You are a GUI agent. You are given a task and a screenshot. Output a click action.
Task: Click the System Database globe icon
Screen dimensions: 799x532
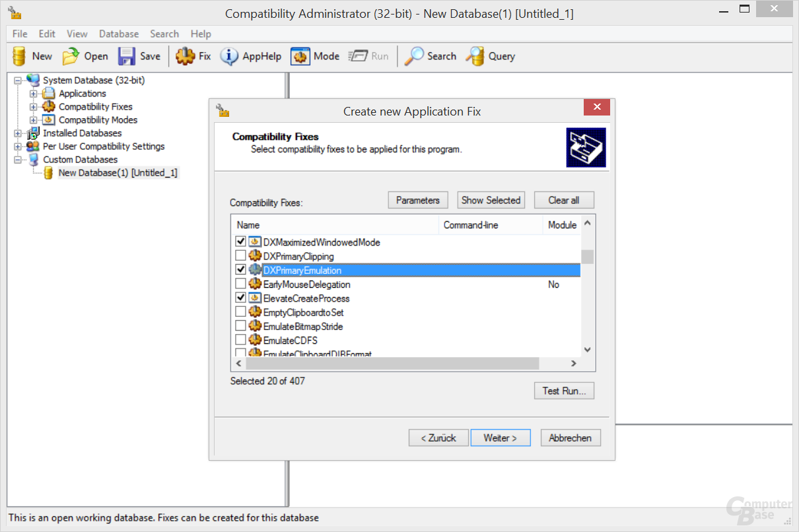[x=32, y=80]
